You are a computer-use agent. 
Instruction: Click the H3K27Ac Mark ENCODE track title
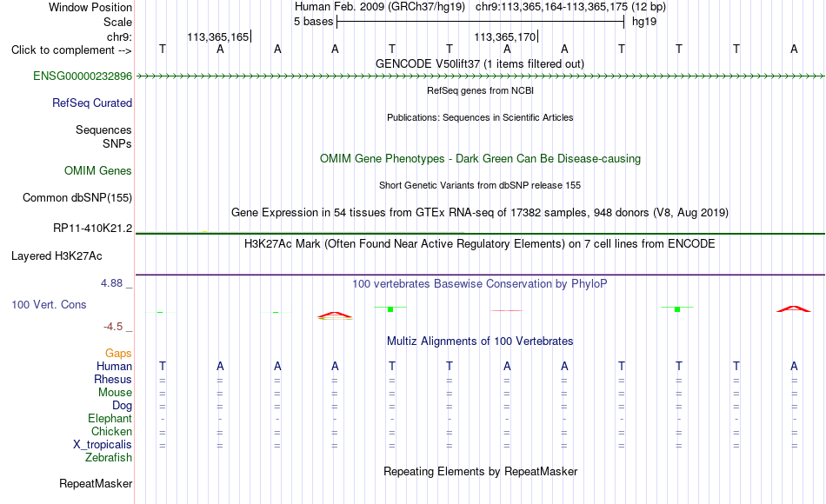(479, 244)
